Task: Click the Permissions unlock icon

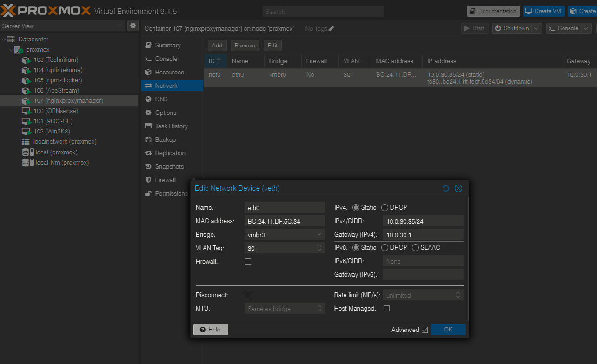Action: click(148, 193)
